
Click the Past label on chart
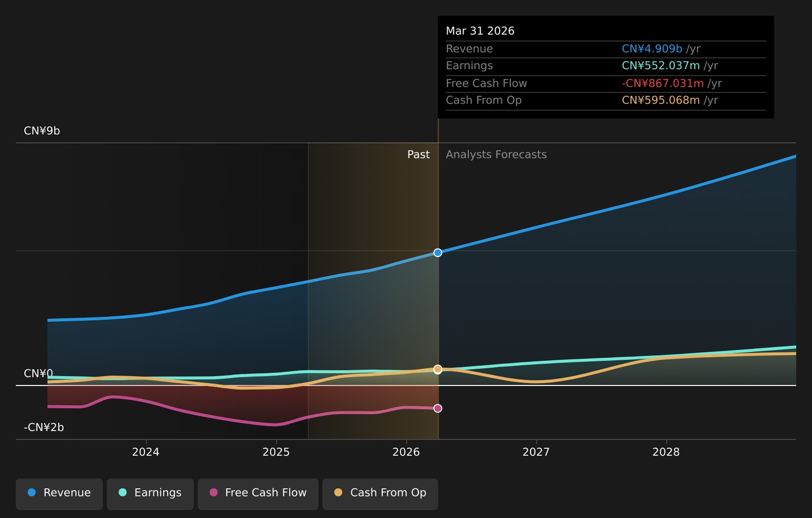(x=418, y=154)
